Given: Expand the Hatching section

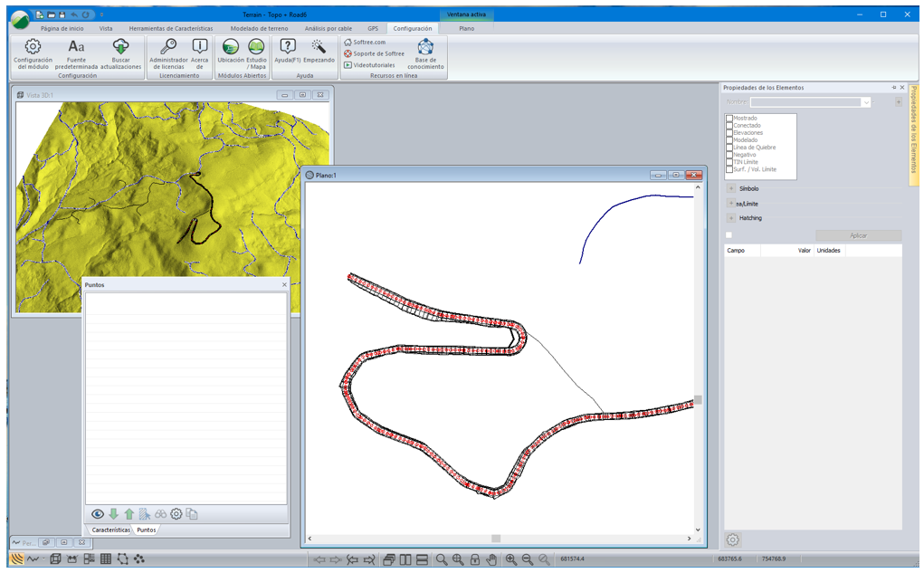Looking at the screenshot, I should (x=731, y=218).
